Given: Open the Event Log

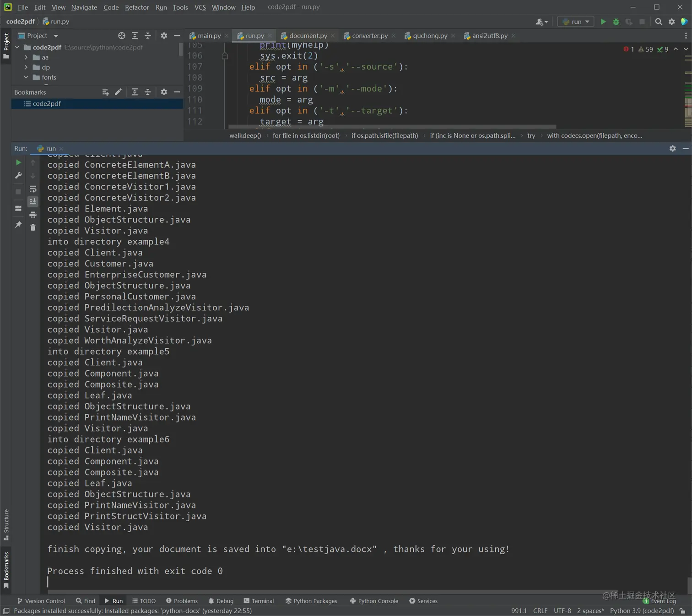Looking at the screenshot, I should pyautogui.click(x=660, y=601).
